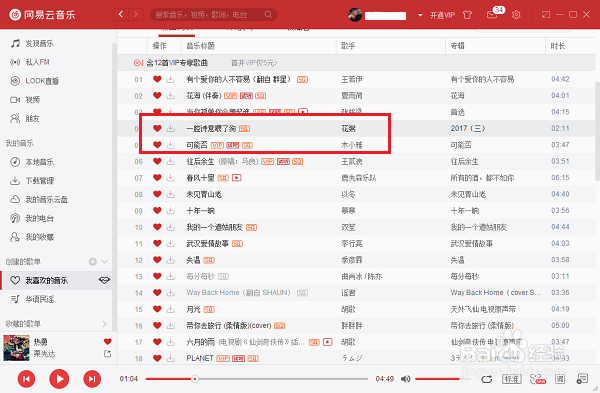The image size is (600, 393).
Task: Click 首开VIP仅5元 link
Action: click(254, 63)
